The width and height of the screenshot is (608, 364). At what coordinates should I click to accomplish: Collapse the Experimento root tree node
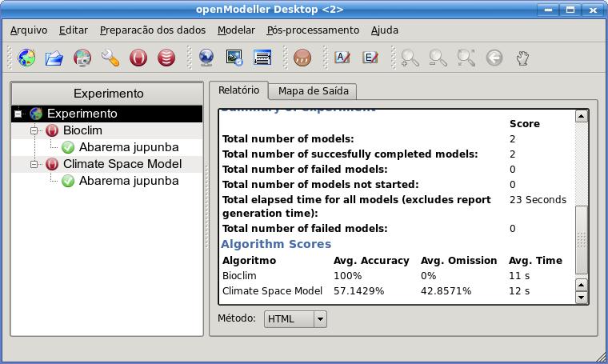tap(18, 114)
